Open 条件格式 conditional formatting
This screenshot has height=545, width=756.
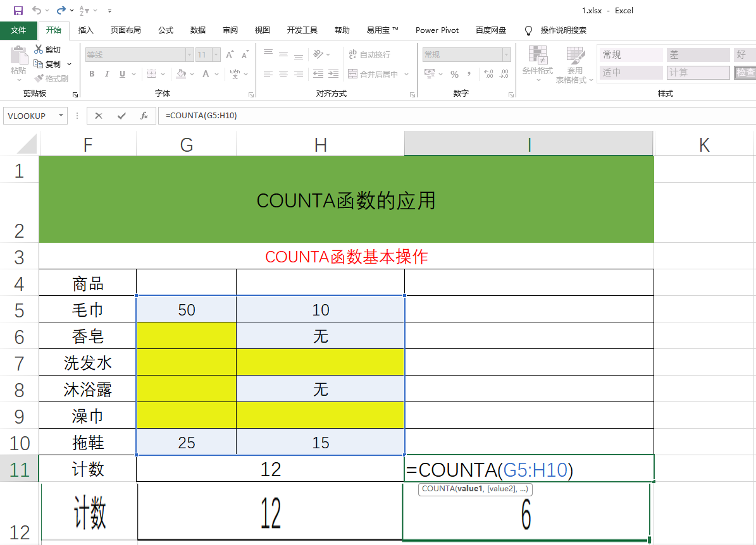point(538,64)
